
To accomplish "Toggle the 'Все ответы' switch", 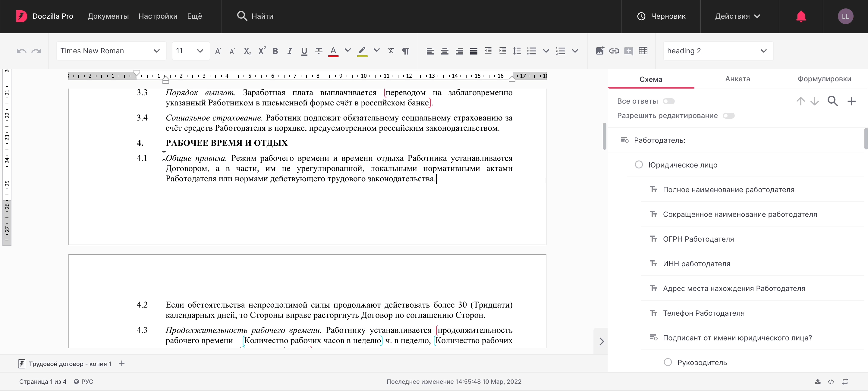I will [x=668, y=102].
